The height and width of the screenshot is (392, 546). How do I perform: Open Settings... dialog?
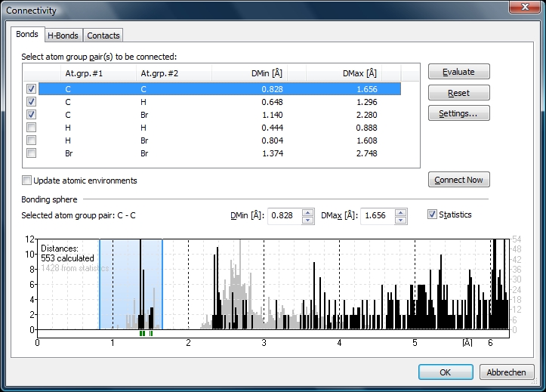point(458,113)
